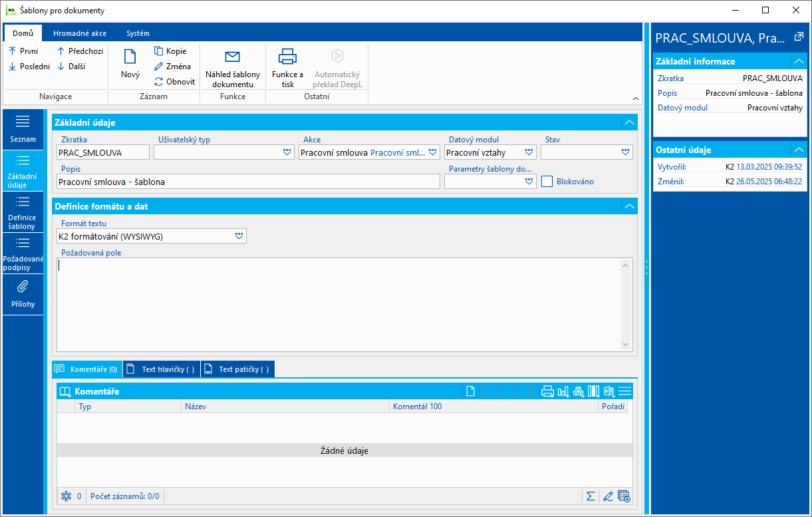
Task: Click the print icon in the Komentáře toolbar
Action: point(547,391)
